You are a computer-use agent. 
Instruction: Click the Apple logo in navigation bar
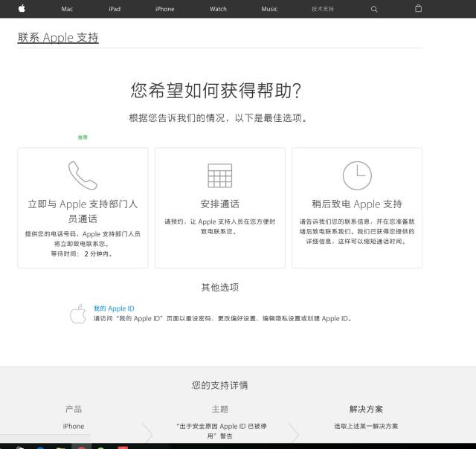pos(22,8)
